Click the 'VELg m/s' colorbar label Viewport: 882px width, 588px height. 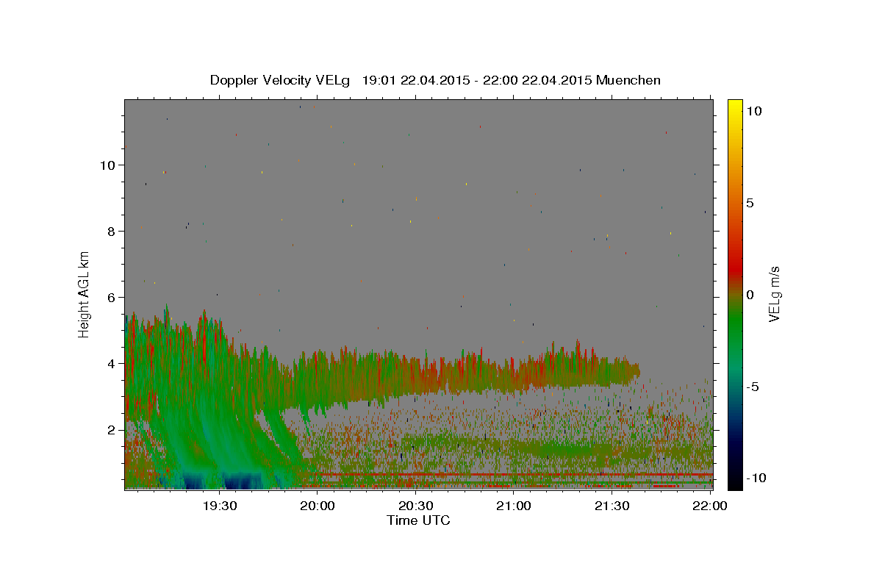774,294
